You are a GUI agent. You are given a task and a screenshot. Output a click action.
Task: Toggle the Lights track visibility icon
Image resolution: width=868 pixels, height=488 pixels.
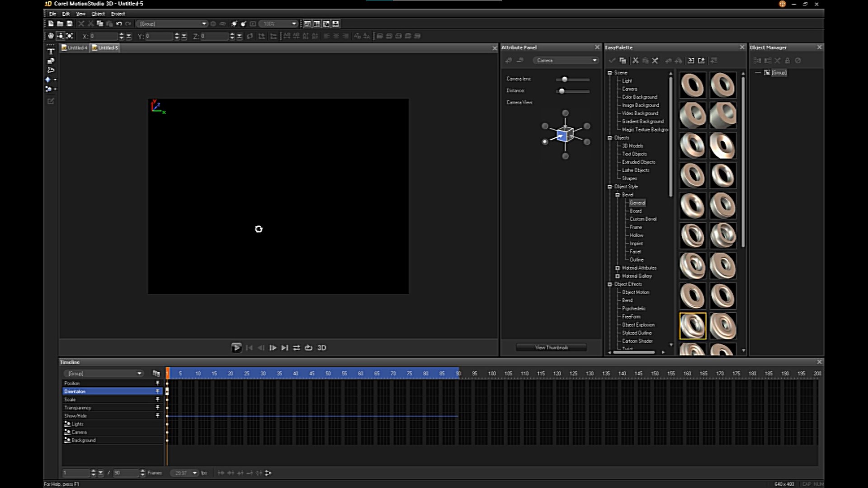(67, 423)
